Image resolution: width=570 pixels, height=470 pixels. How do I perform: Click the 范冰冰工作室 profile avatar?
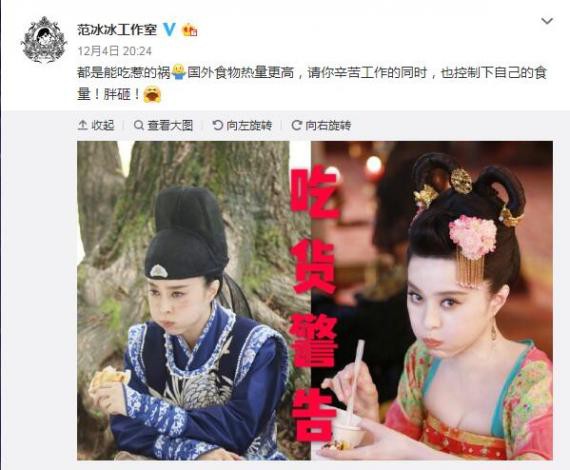point(44,40)
